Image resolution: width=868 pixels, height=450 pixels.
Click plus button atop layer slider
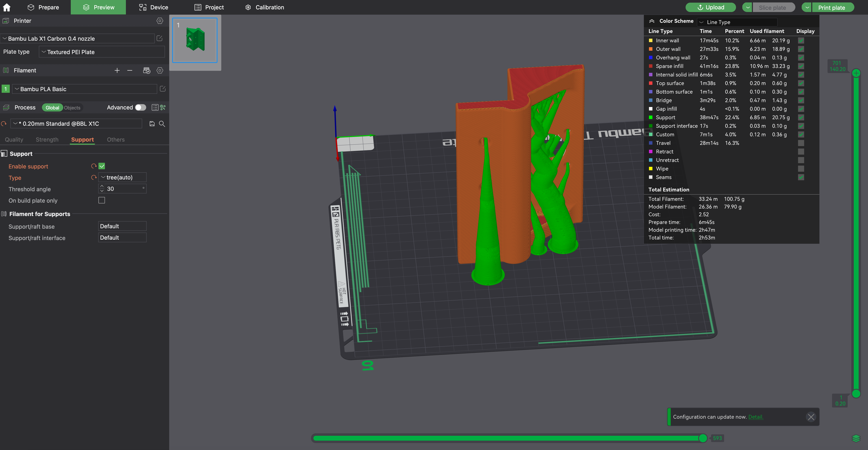856,73
